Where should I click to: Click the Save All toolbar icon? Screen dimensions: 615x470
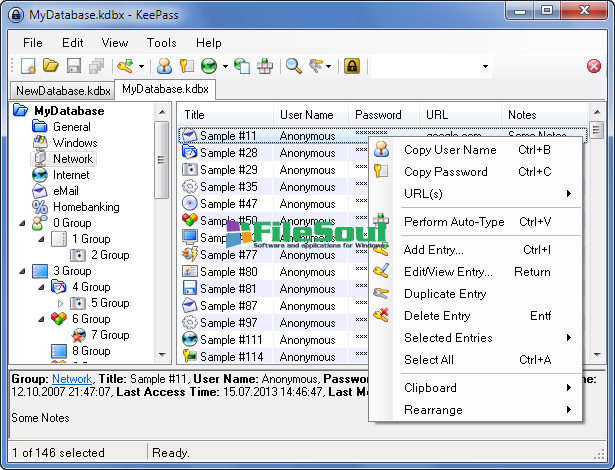96,66
